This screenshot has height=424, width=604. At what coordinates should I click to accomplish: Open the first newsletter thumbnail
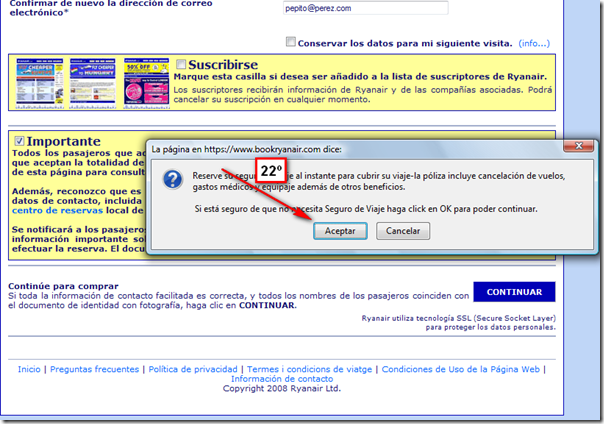coord(40,83)
